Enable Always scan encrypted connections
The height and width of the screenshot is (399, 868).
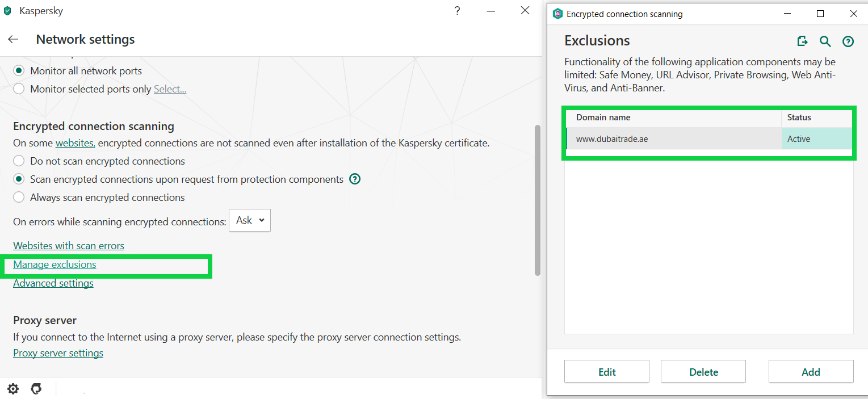click(x=19, y=198)
